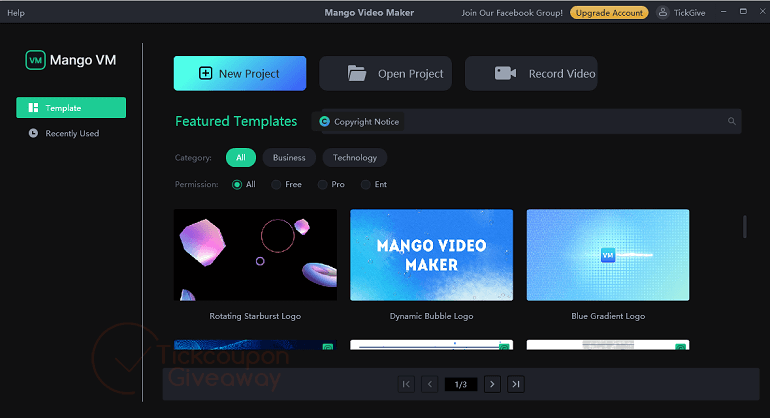Select the Pro permission radio button
770x418 pixels.
322,185
